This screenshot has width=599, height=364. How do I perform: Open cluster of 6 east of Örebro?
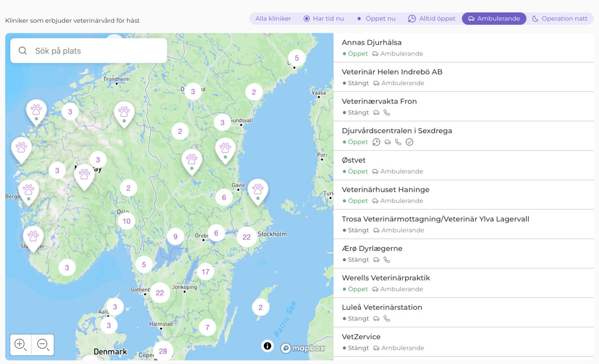point(216,233)
